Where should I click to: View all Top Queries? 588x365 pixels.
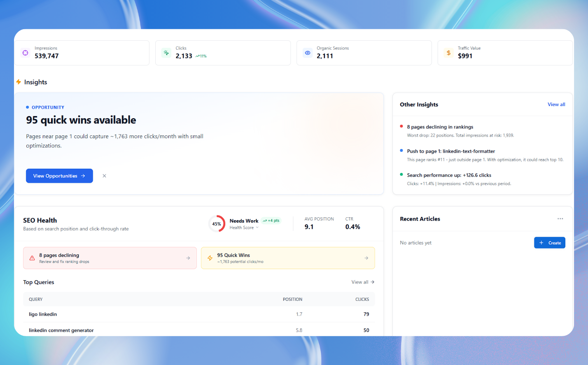point(363,282)
